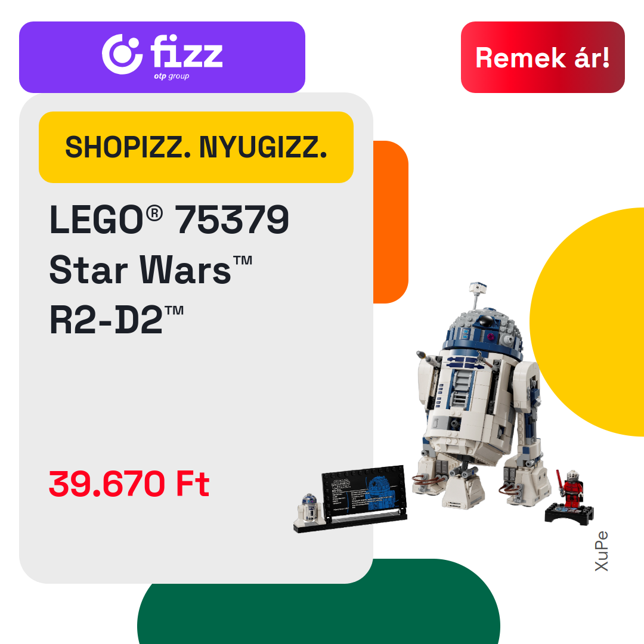Select the Remek ár! red badge
Viewport: 644px width, 644px height.
(x=543, y=57)
